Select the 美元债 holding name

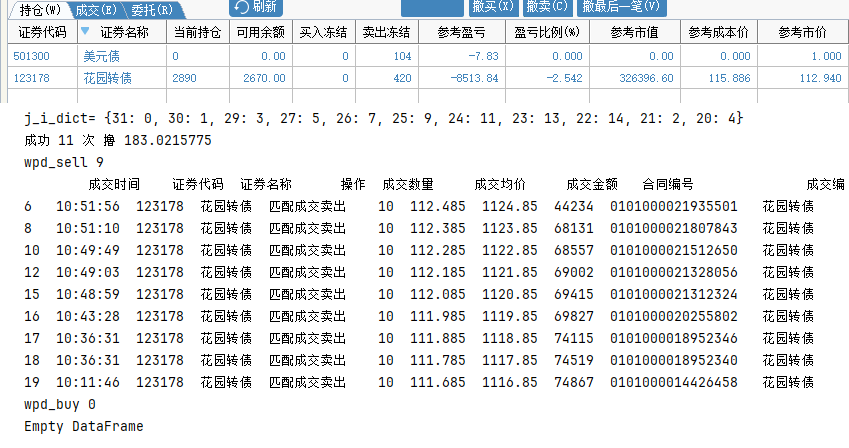point(101,56)
